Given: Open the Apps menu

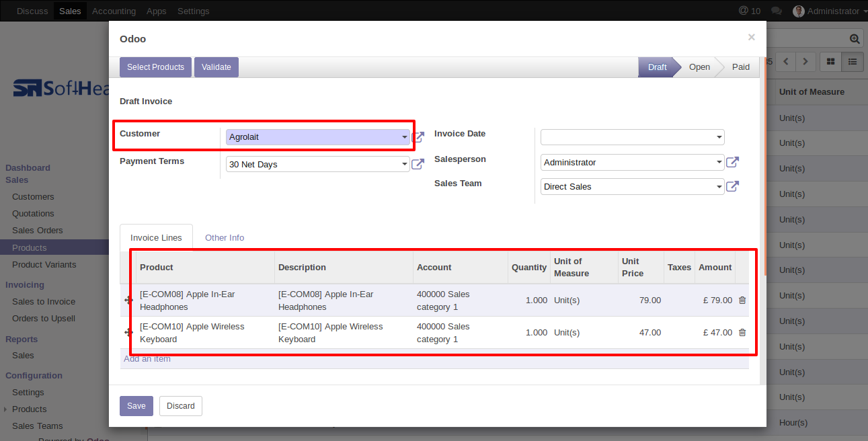Looking at the screenshot, I should [157, 11].
